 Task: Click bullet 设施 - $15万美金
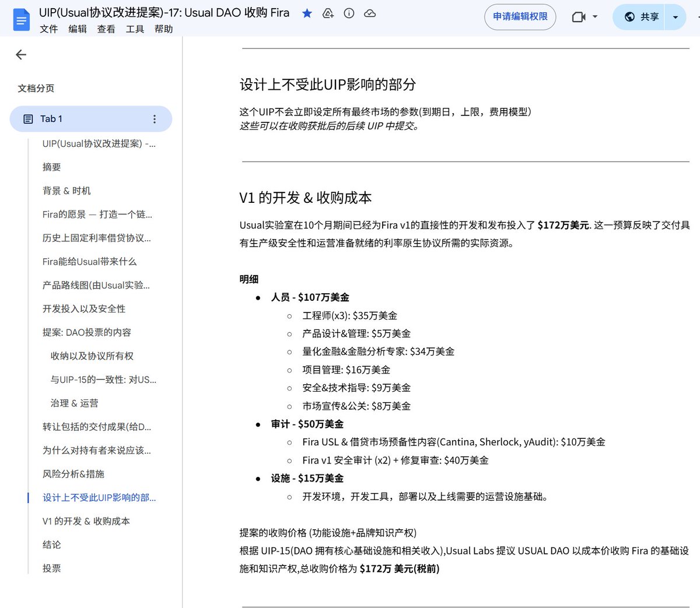(x=307, y=478)
